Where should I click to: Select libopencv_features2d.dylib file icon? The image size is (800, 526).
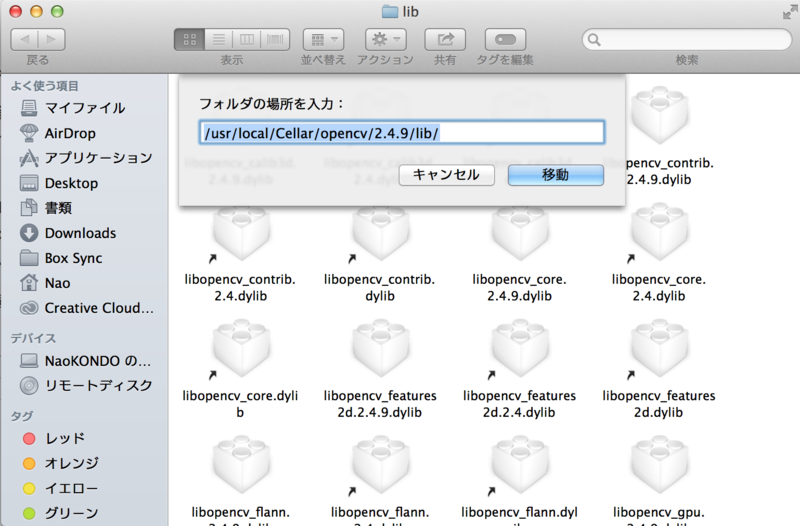[x=659, y=350]
